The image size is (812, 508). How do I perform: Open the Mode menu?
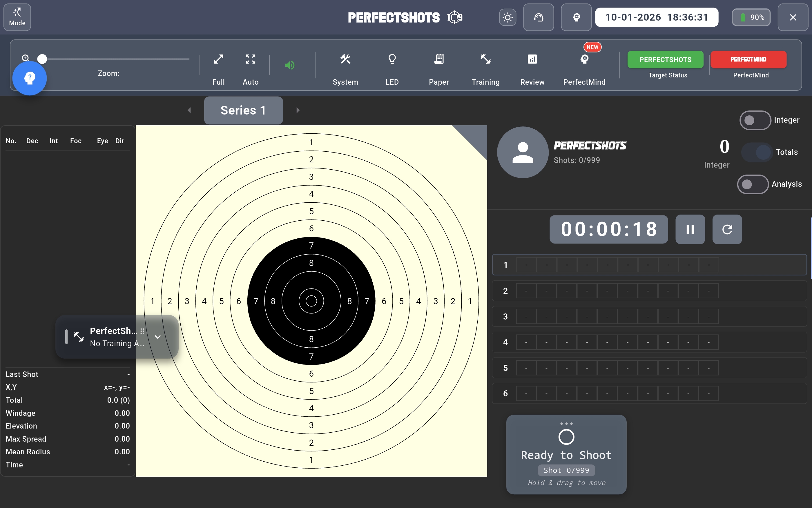tap(17, 17)
